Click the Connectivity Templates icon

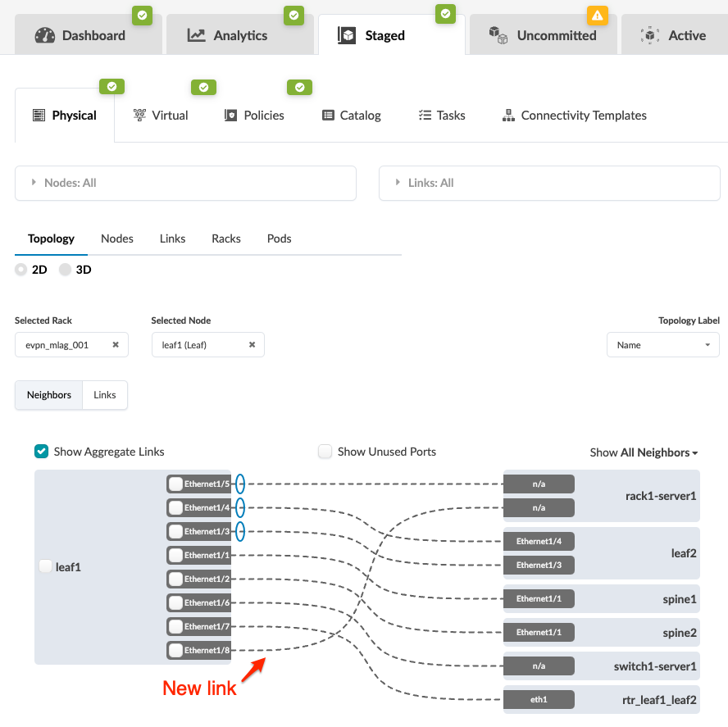[508, 116]
